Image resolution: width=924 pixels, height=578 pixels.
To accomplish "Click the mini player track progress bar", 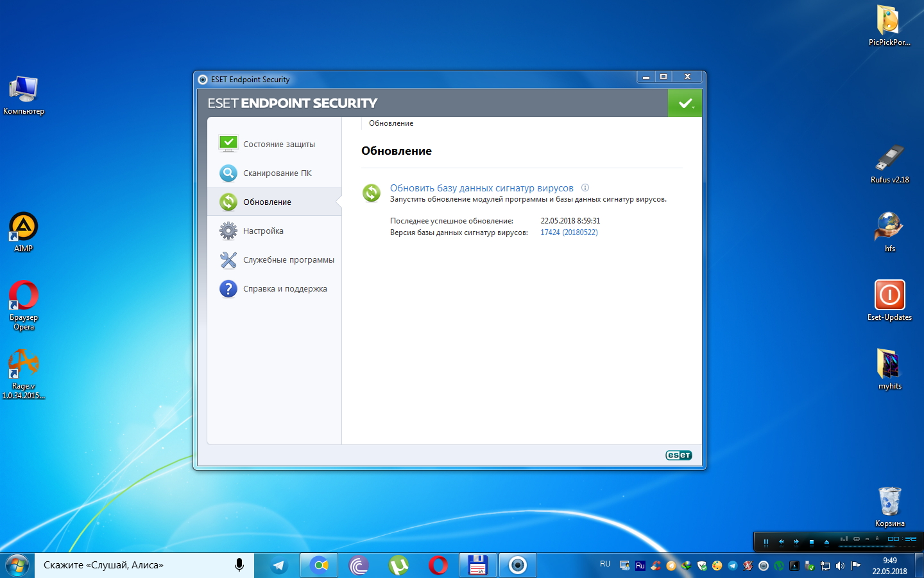I will coord(877,546).
